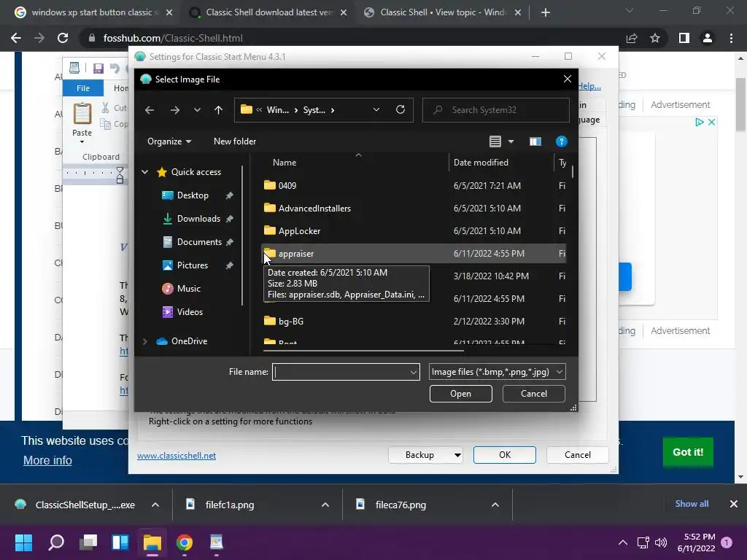Go back in the Select Image File dialog
The width and height of the screenshot is (747, 560).
(x=150, y=110)
